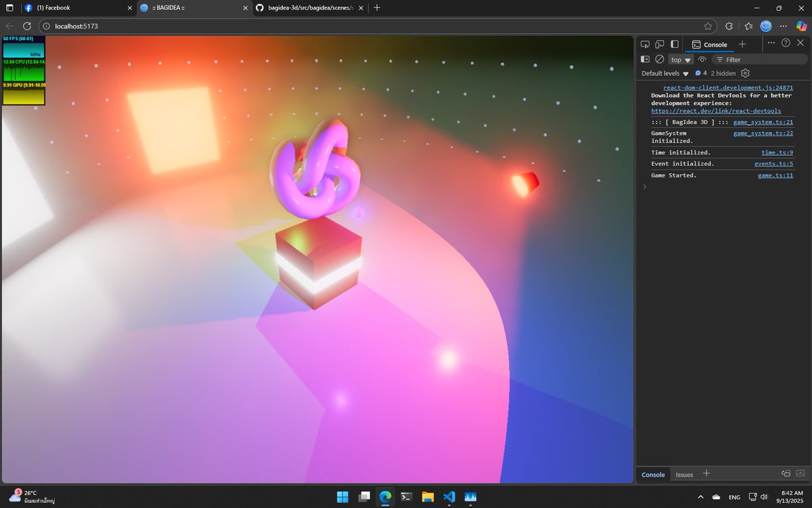This screenshot has width=812, height=508.
Task: Open a new browser tab
Action: click(x=377, y=7)
